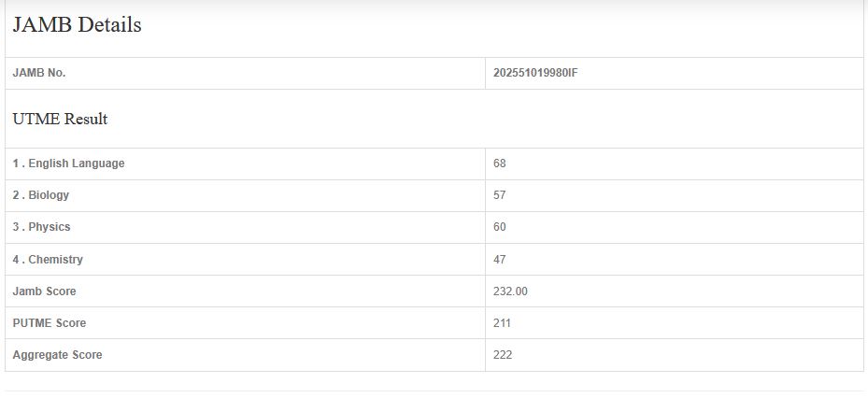This screenshot has height=398, width=868.
Task: Click the horizontal divider below the table
Action: pyautogui.click(x=434, y=391)
